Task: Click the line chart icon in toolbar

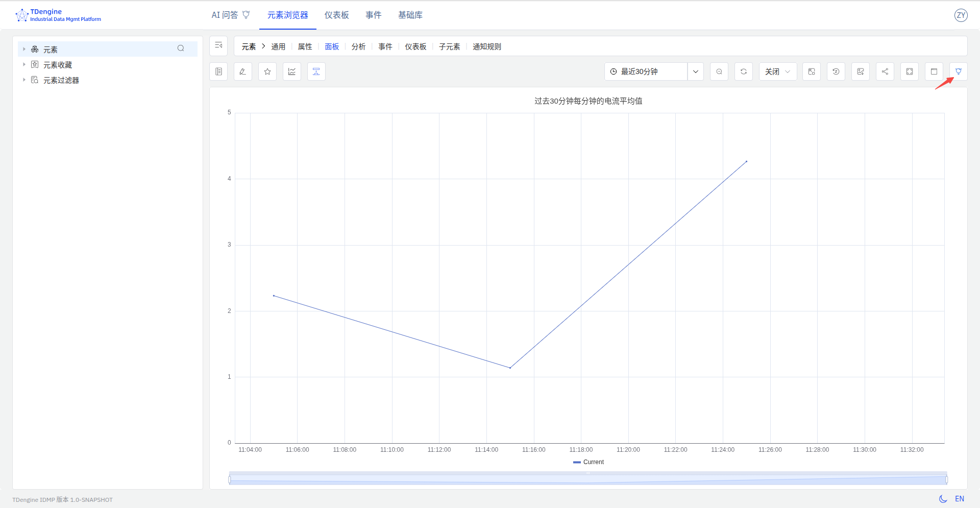Action: [x=292, y=71]
